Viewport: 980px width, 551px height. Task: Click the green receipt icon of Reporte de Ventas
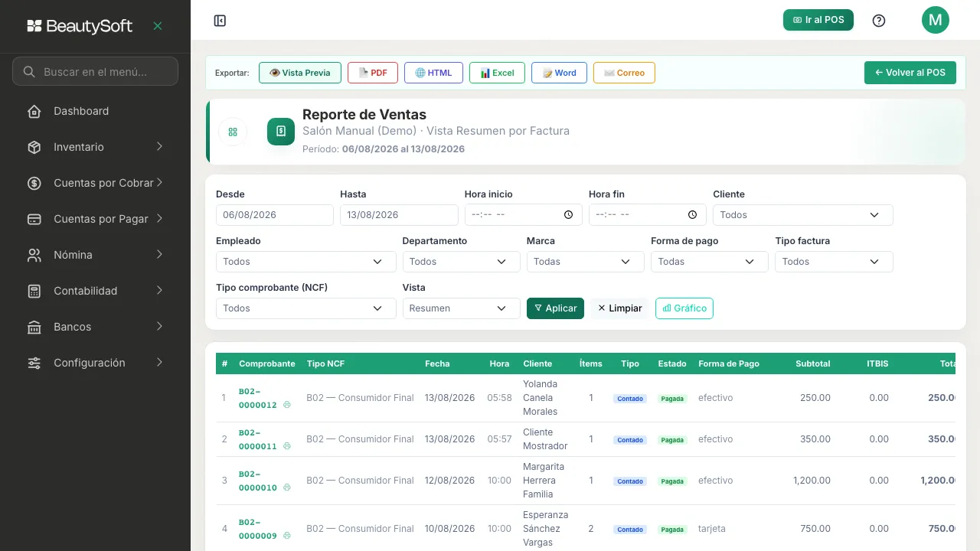tap(281, 131)
